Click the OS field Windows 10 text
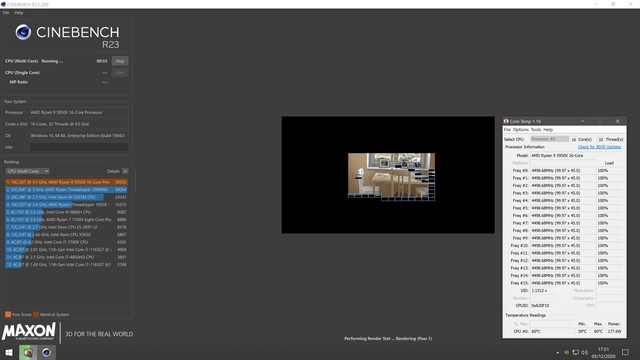 pos(78,136)
